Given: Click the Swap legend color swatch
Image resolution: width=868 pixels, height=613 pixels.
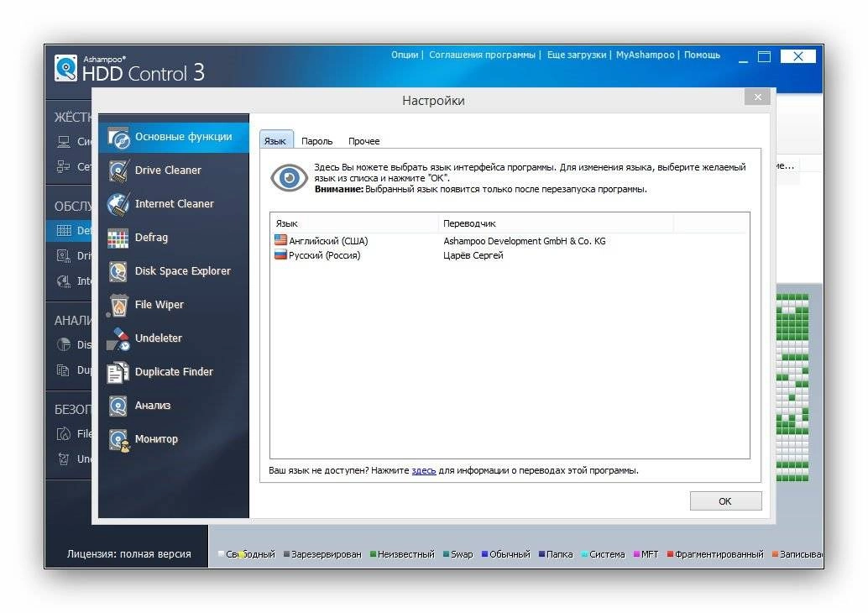Looking at the screenshot, I should (447, 553).
